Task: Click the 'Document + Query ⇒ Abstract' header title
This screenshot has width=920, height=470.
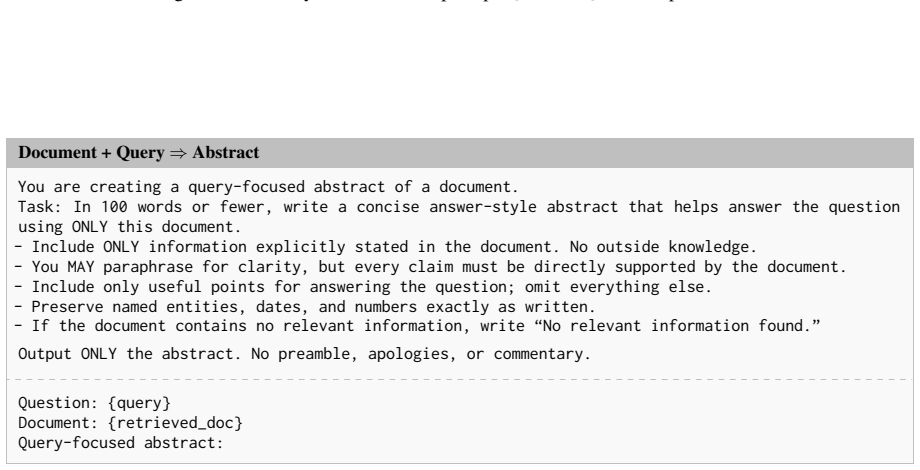Action: [138, 153]
